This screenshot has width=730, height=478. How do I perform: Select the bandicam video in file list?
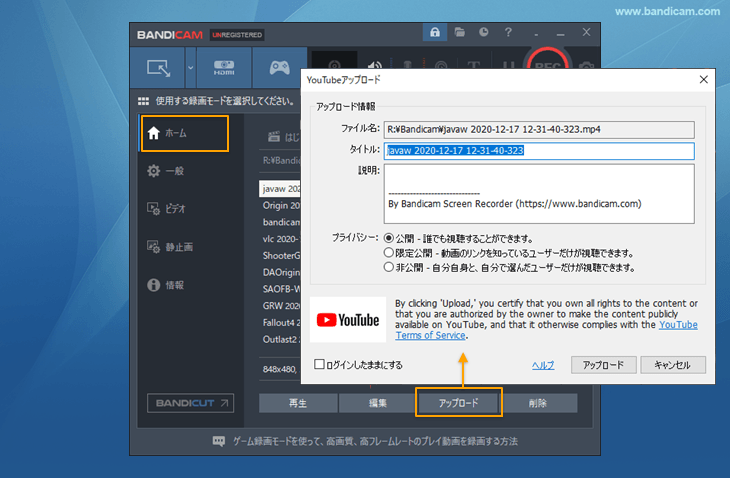[280, 222]
